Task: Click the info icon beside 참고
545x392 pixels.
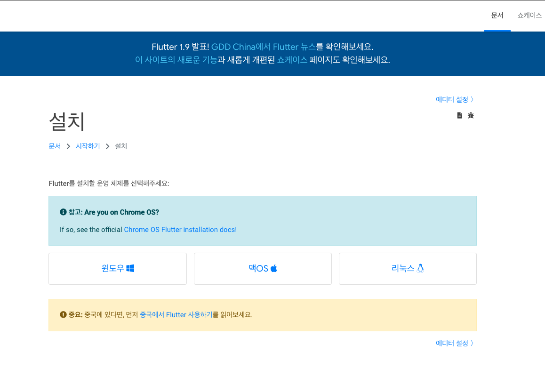Action: click(x=63, y=212)
